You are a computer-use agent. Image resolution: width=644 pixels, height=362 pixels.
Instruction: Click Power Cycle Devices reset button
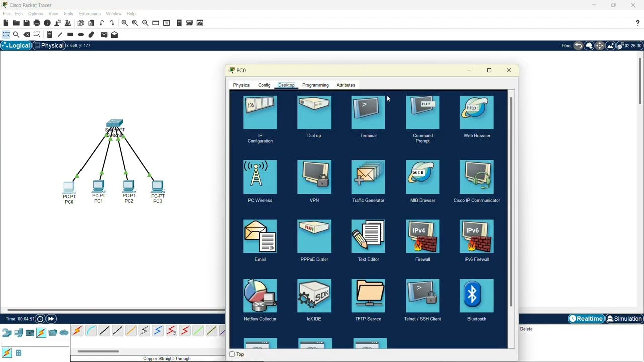pyautogui.click(x=40, y=319)
